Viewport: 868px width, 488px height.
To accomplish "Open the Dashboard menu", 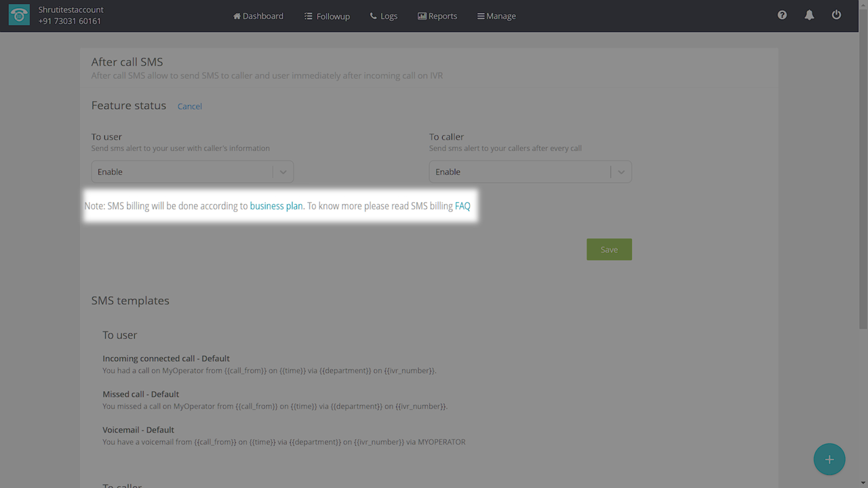I will (258, 16).
